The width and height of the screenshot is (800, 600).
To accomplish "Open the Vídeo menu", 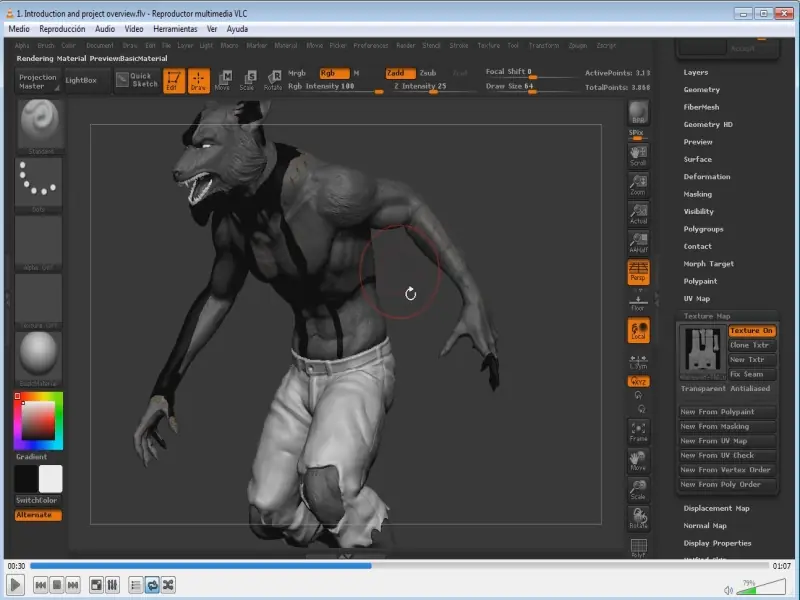I will coord(134,29).
